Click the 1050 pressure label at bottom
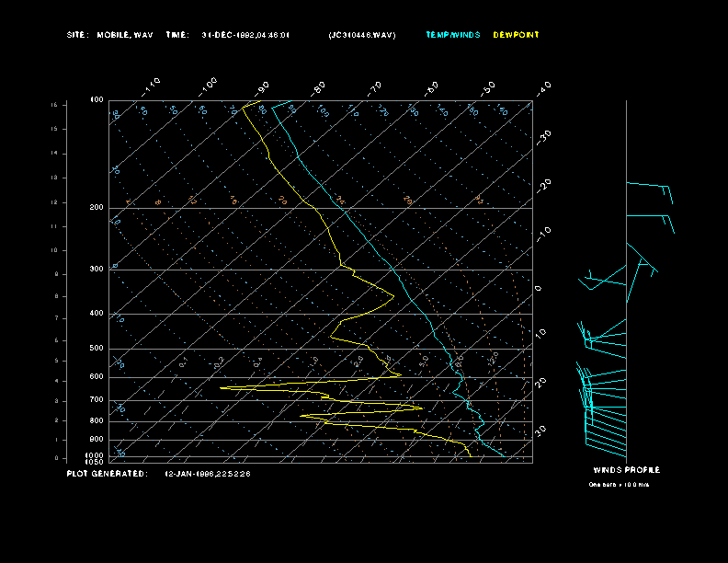728x563 pixels. tap(96, 462)
